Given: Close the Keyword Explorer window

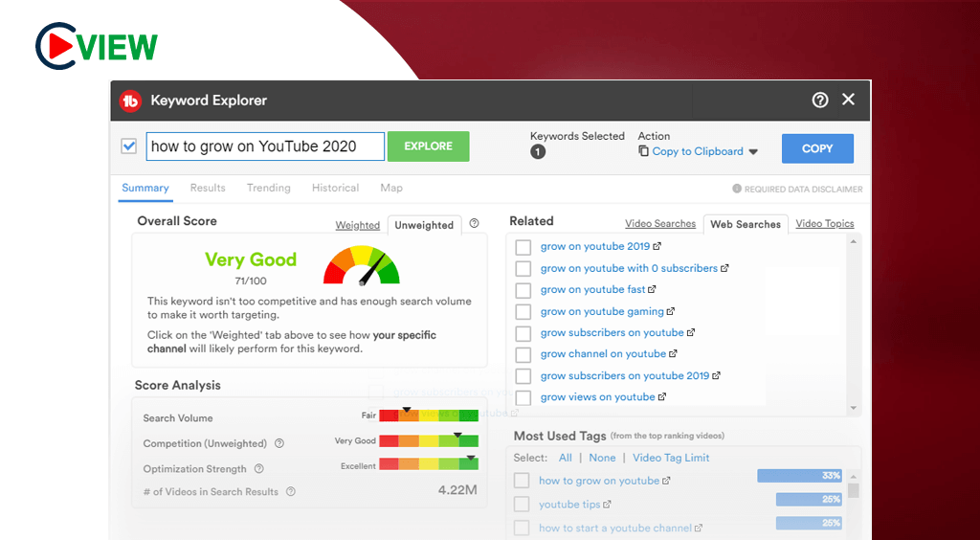Looking at the screenshot, I should [848, 100].
